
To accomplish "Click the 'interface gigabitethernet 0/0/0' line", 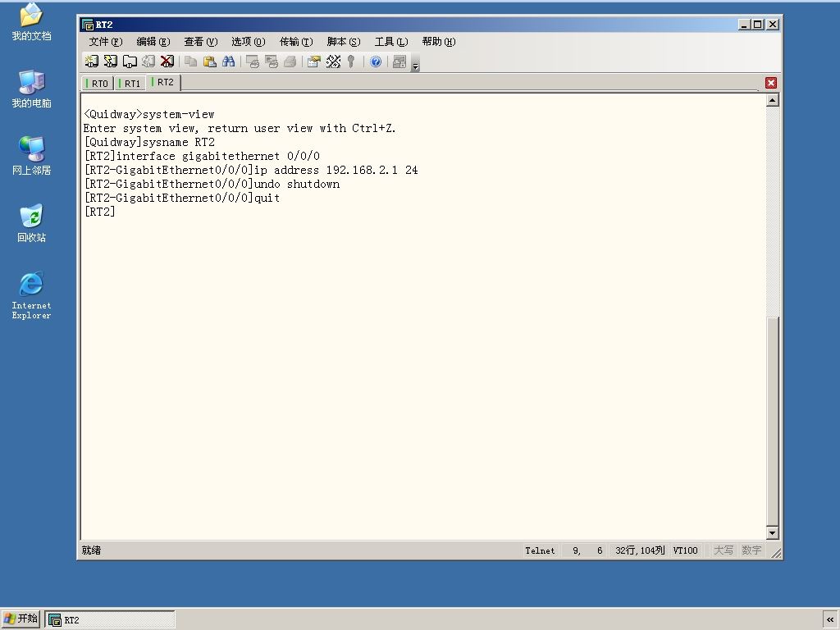I will point(202,156).
